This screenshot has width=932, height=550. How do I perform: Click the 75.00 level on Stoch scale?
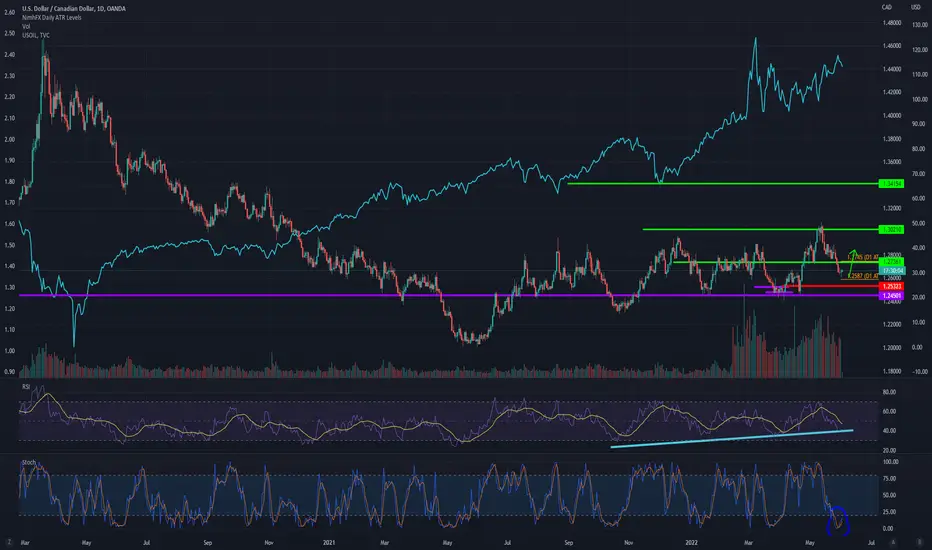pos(889,479)
